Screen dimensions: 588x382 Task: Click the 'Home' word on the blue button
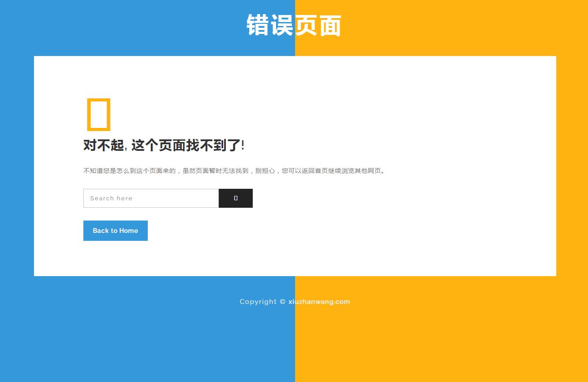tap(128, 231)
